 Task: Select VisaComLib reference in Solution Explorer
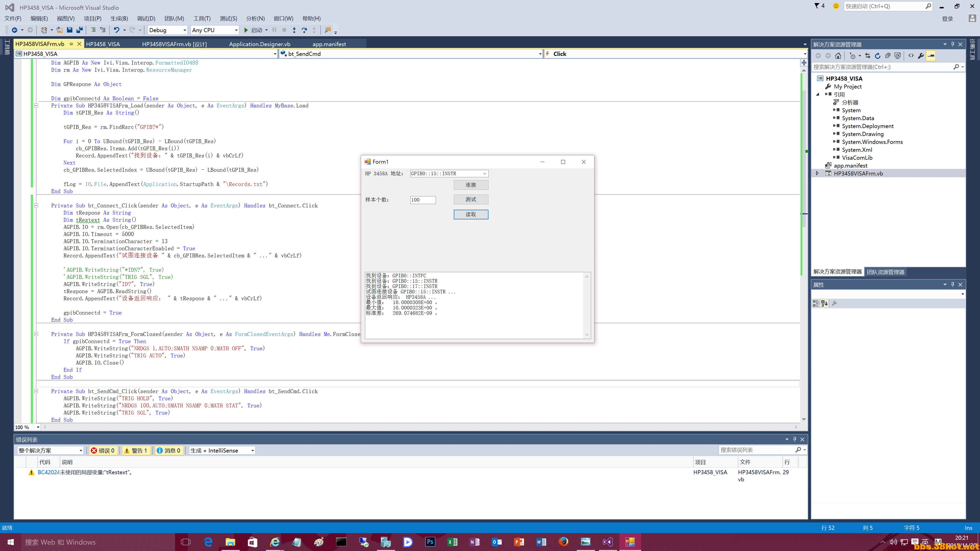coord(857,157)
